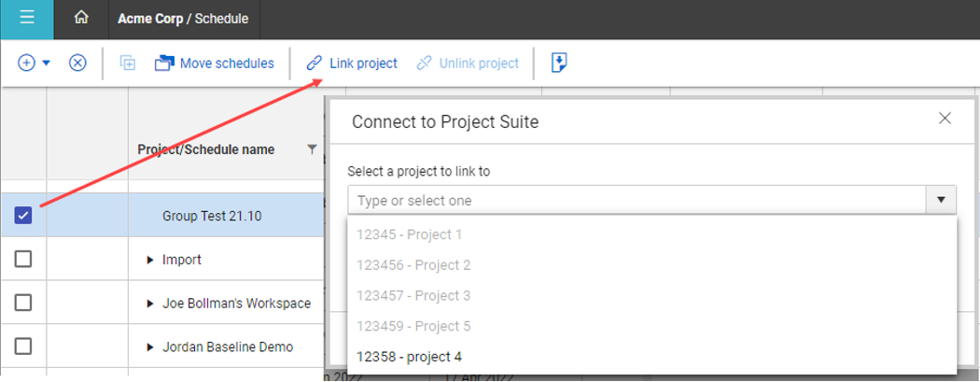Viewport: 980px width, 382px height.
Task: Close the Connect to Project Suite dialog
Action: click(x=945, y=119)
